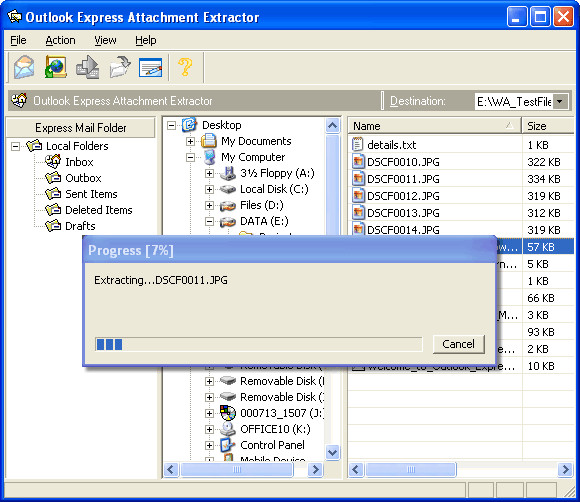Collapse the Local Folders tree node

click(15, 146)
